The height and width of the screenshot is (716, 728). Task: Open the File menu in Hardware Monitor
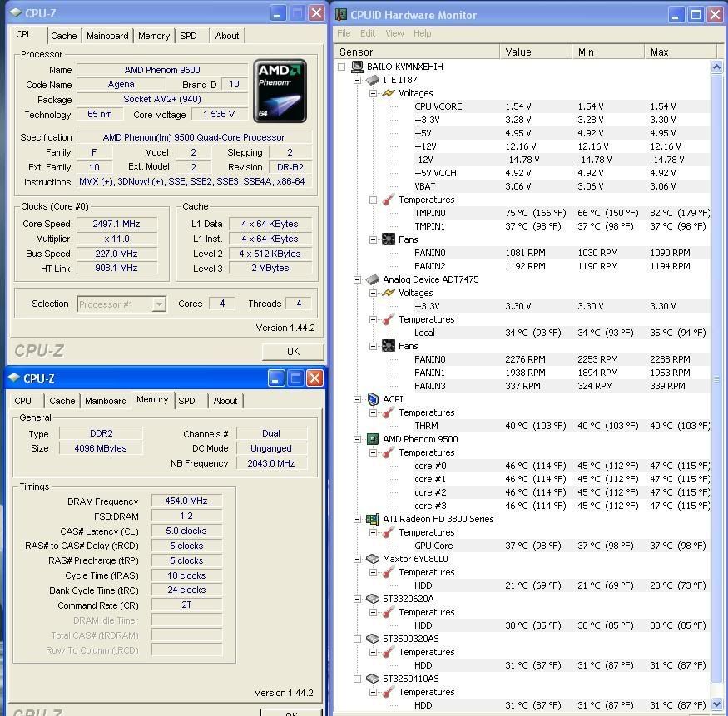[344, 33]
